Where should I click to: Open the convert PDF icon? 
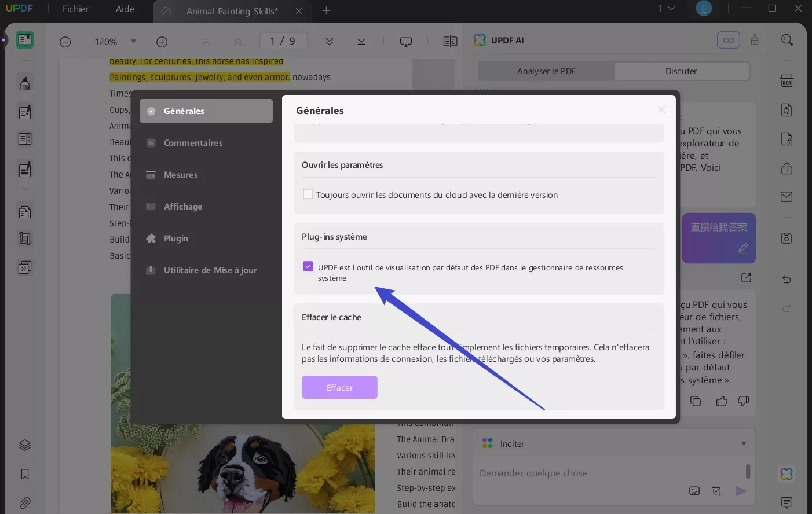tap(787, 110)
